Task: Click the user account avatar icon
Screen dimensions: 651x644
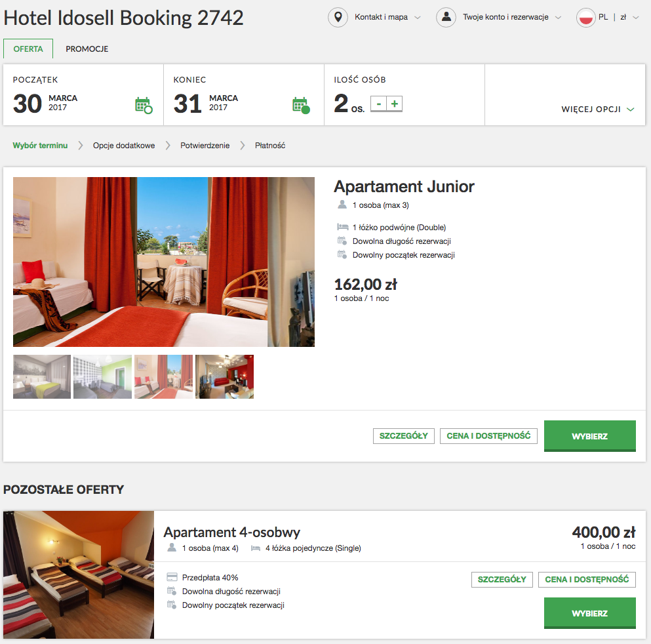Action: click(x=446, y=18)
